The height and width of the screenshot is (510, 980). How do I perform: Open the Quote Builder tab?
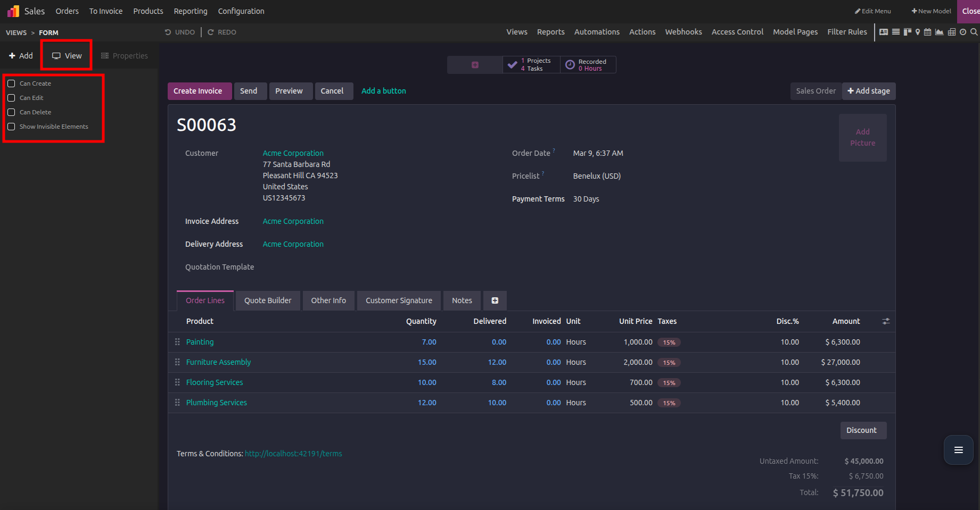coord(268,300)
